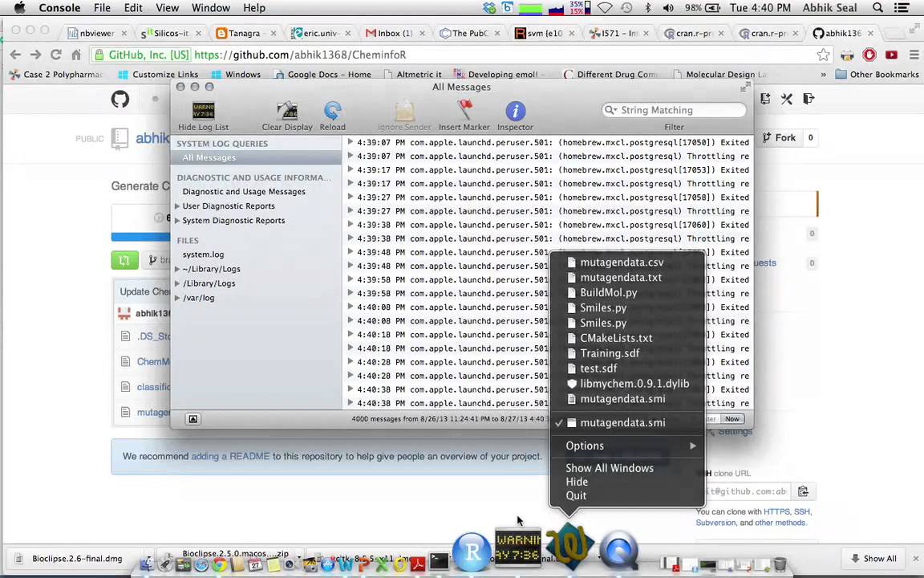The width and height of the screenshot is (924, 578).
Task: Expand the ~/Library/Logs folder
Action: click(177, 269)
